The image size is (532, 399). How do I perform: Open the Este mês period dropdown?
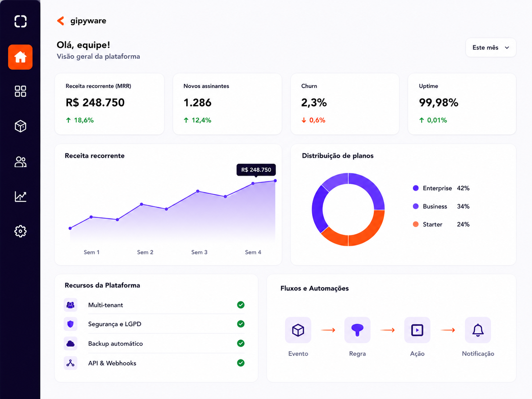click(x=491, y=47)
